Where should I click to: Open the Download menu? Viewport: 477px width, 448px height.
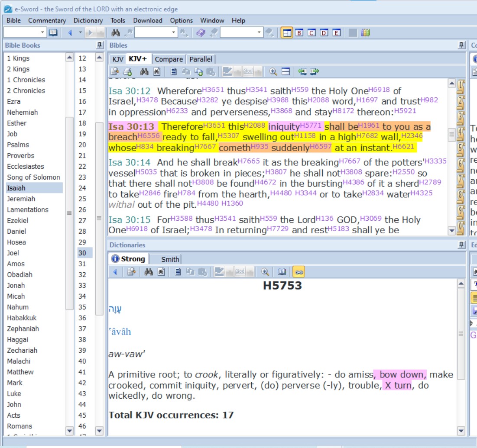pyautogui.click(x=148, y=20)
